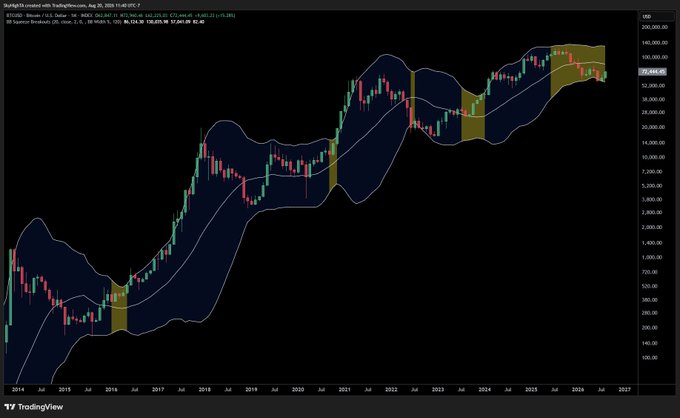This screenshot has height=418, width=680.
Task: Click the 20,000.00 price scale label
Action: click(x=654, y=127)
